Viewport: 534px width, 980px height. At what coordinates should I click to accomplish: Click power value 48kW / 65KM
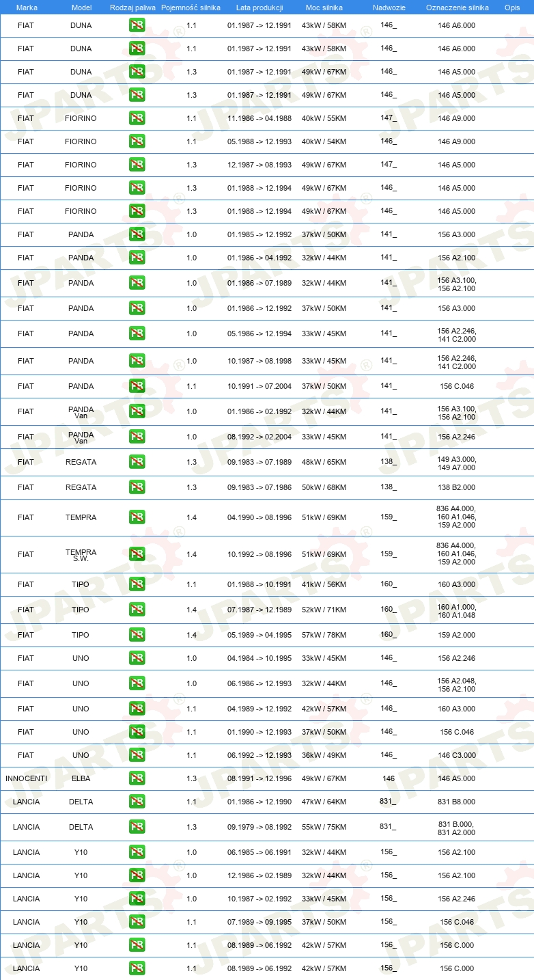324,462
